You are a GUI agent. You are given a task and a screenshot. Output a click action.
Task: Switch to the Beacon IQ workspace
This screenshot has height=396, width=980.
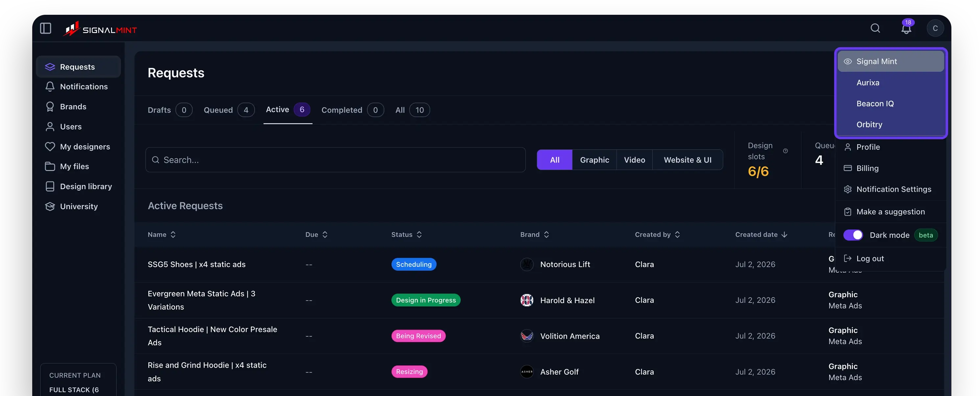[891, 104]
